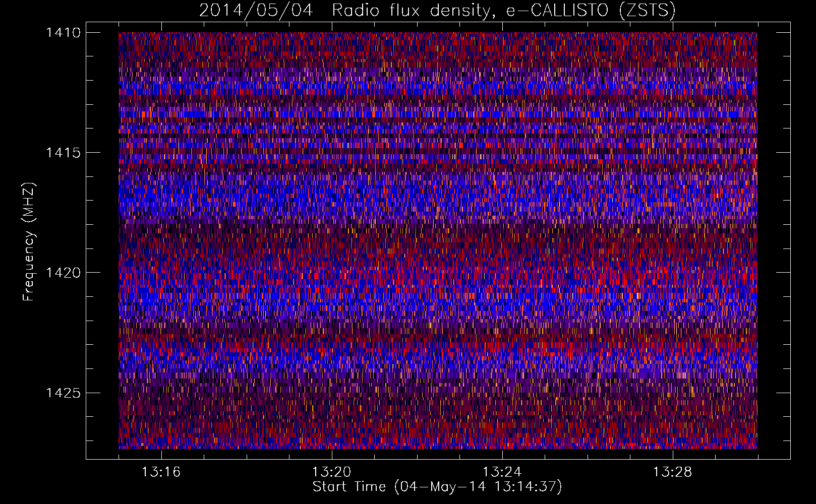
Task: Select the 1420 frequency axis label
Action: pos(63,273)
